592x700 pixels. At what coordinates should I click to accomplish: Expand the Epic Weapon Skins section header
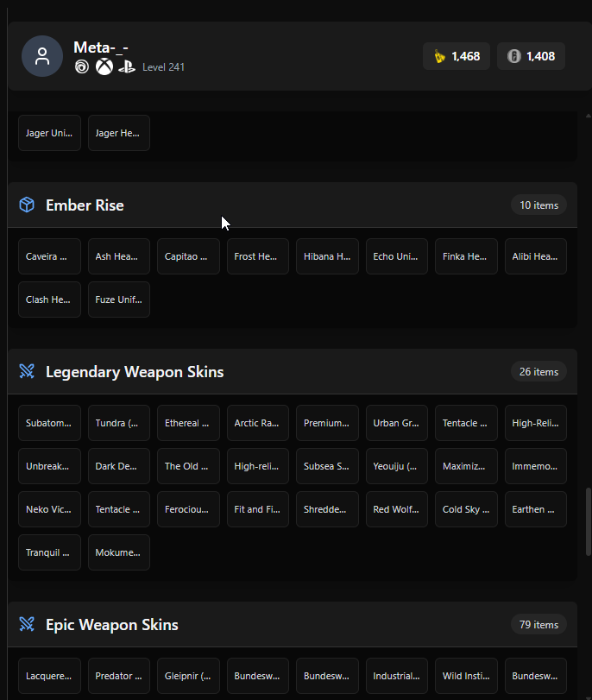[x=293, y=624]
